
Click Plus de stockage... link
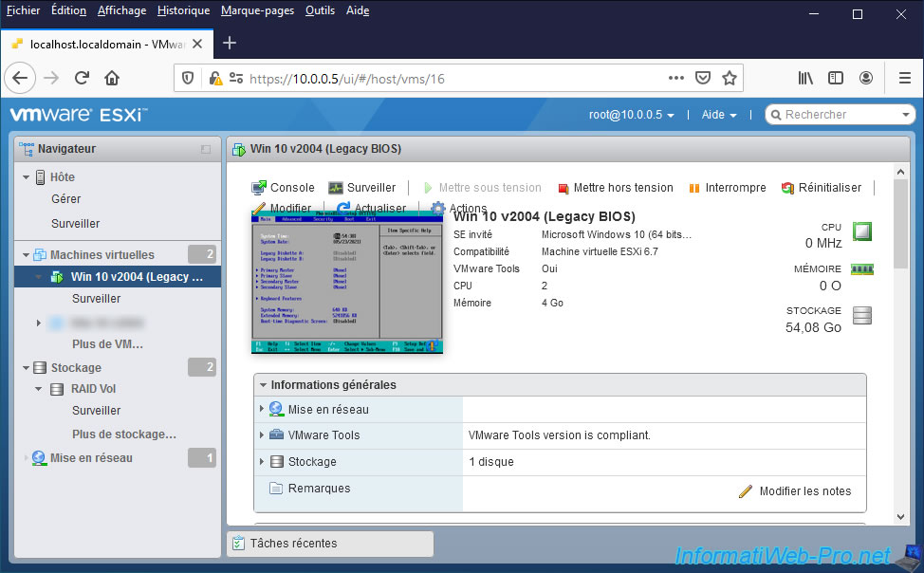click(124, 434)
